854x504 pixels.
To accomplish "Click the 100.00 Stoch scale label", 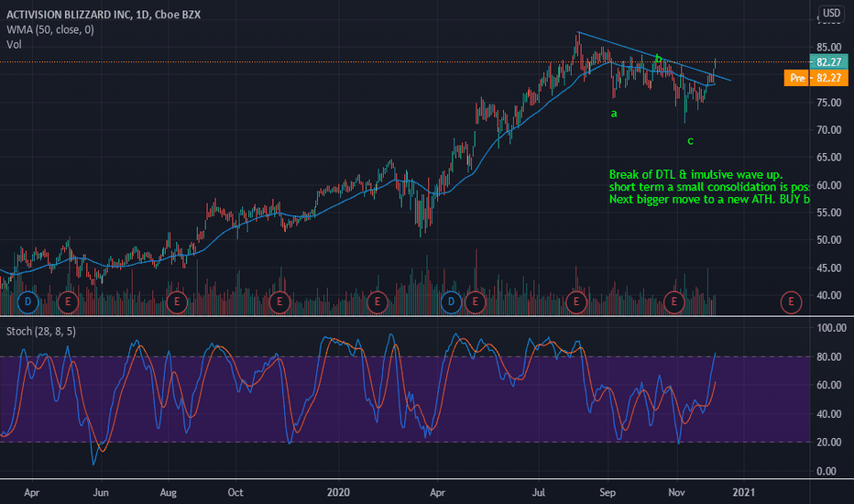I will [832, 328].
